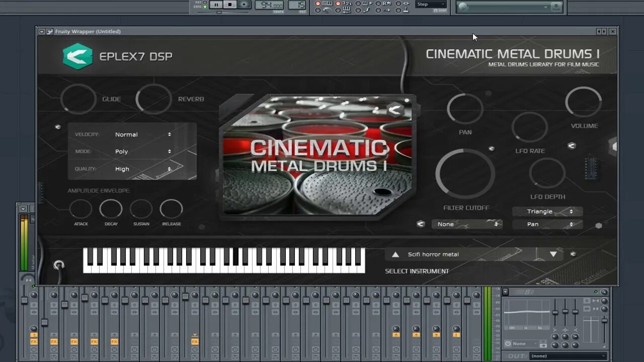The height and width of the screenshot is (362, 644).
Task: Open the MODE dropdown set to Poly
Action: point(143,151)
